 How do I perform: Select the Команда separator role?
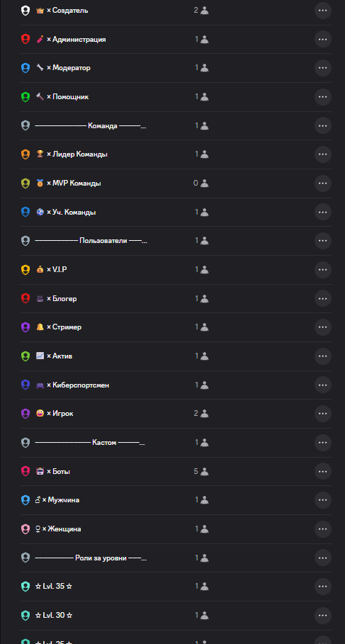click(176, 125)
